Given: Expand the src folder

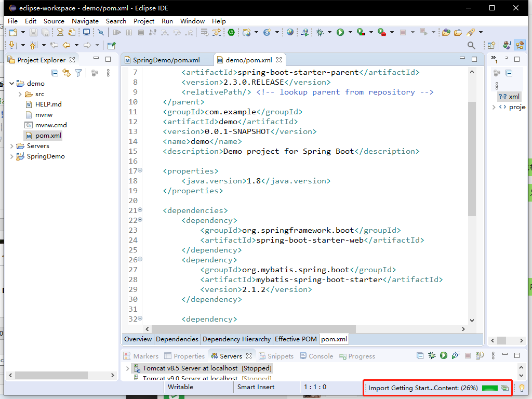Looking at the screenshot, I should tap(20, 94).
